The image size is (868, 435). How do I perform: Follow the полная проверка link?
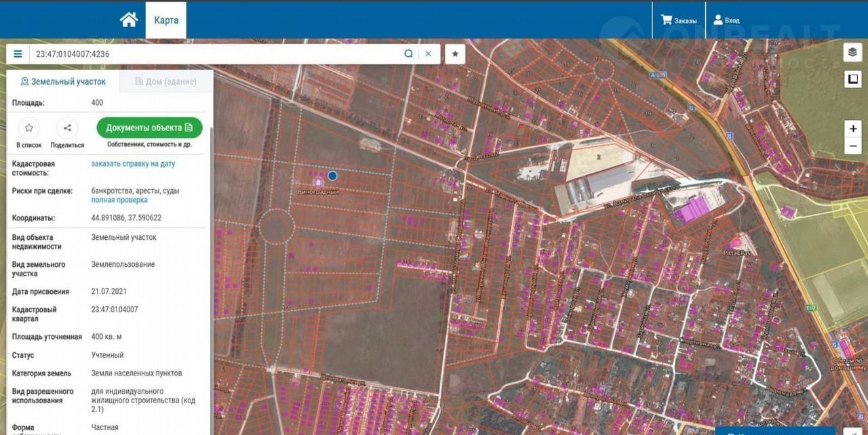pyautogui.click(x=119, y=200)
